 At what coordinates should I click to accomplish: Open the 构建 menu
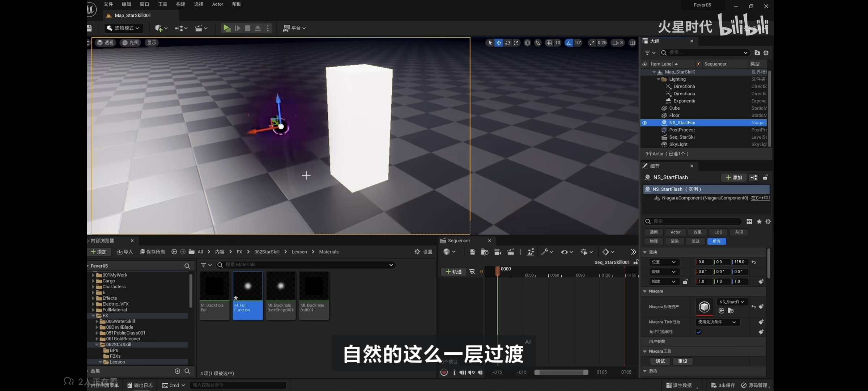click(x=180, y=4)
